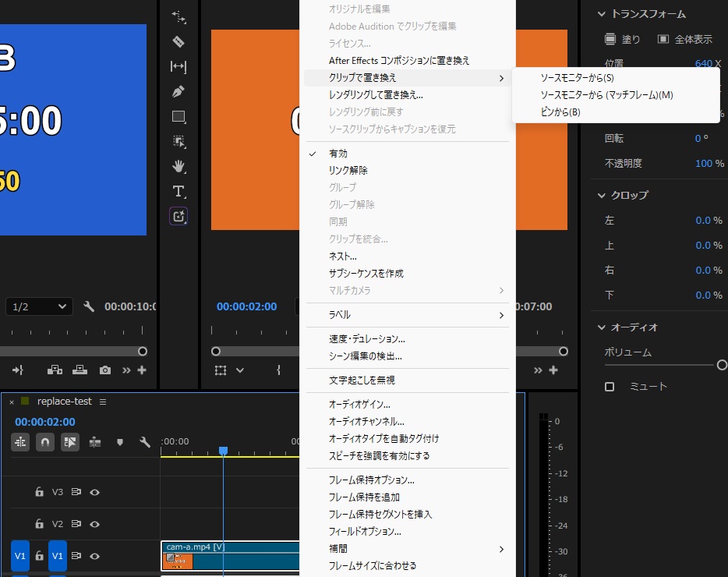The height and width of the screenshot is (577, 728).
Task: Click the timeline playhead marker
Action: coord(224,451)
